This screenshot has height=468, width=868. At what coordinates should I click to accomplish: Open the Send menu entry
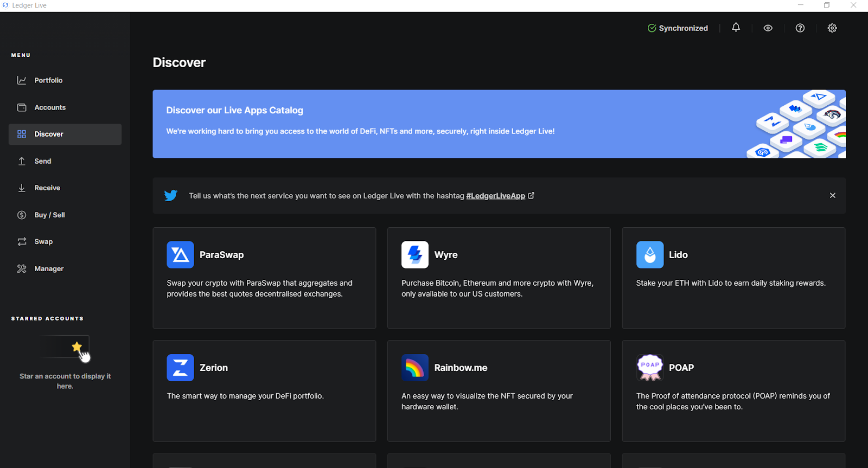pos(65,161)
